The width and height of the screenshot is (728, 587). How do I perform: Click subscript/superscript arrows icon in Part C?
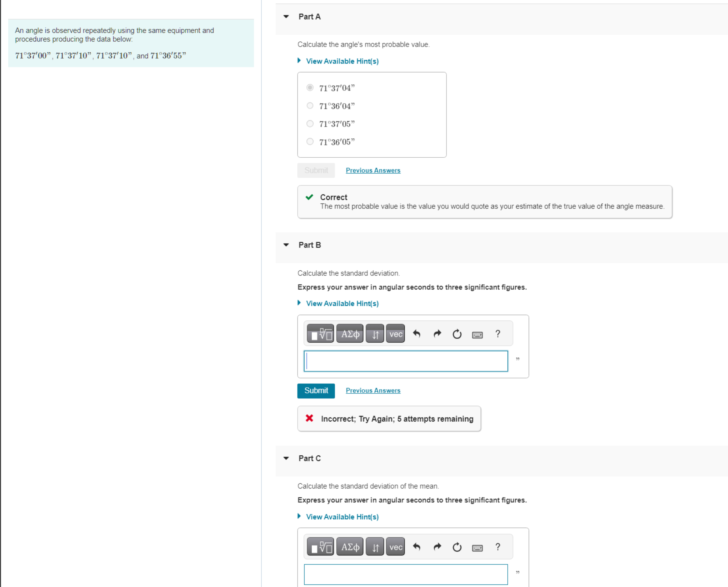tap(375, 547)
